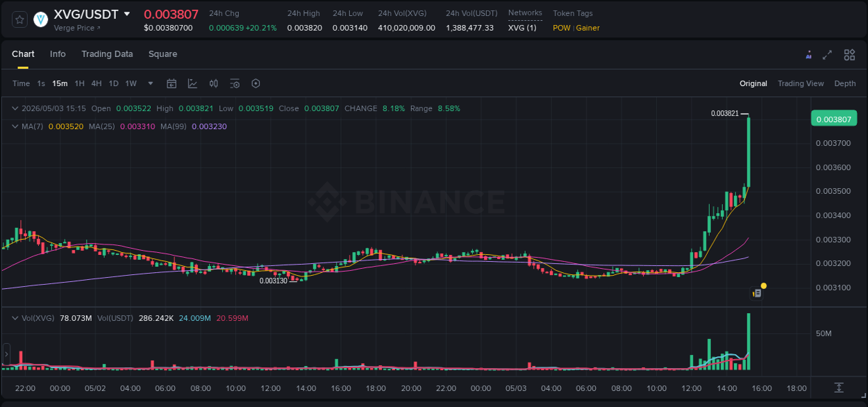Click the MA(25) value 0.003310
The width and height of the screenshot is (868, 407).
pos(137,126)
